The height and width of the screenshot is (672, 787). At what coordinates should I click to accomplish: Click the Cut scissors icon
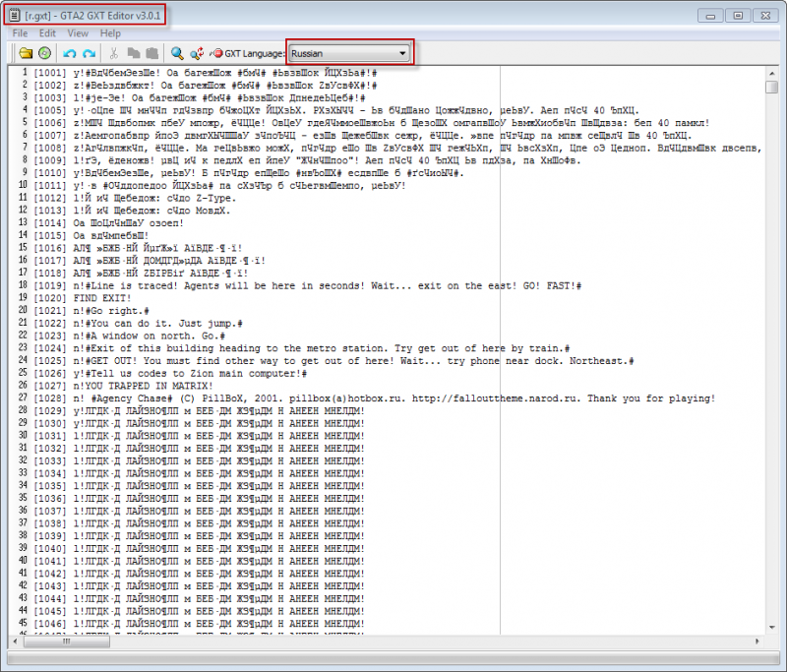(114, 53)
